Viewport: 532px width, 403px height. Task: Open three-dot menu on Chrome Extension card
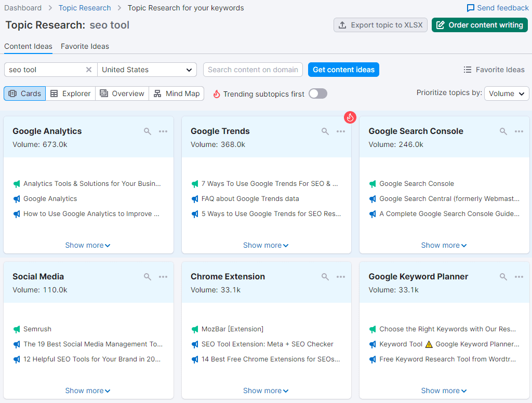tap(341, 277)
